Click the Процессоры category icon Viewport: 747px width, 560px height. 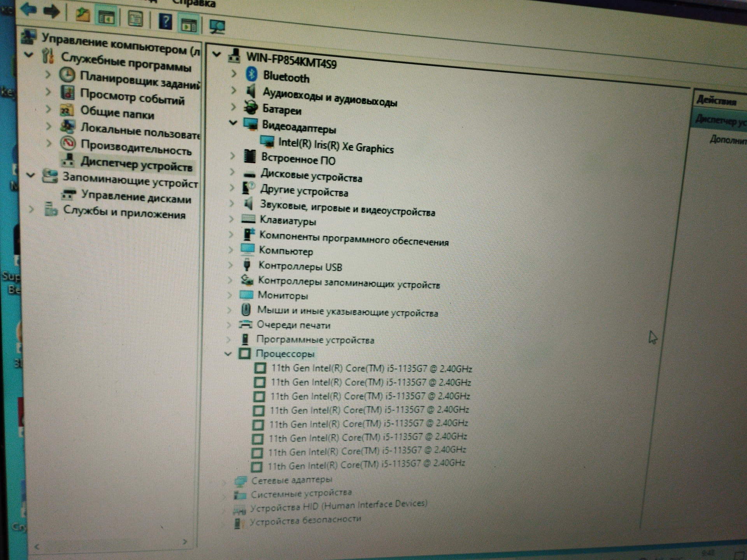pyautogui.click(x=245, y=353)
